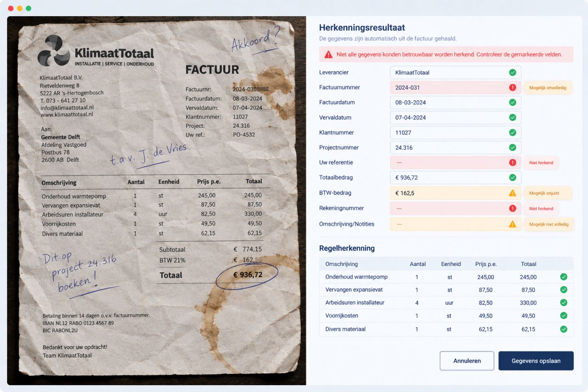Click the red error icon in Factuurnummer field
This screenshot has width=588, height=392.
(512, 88)
